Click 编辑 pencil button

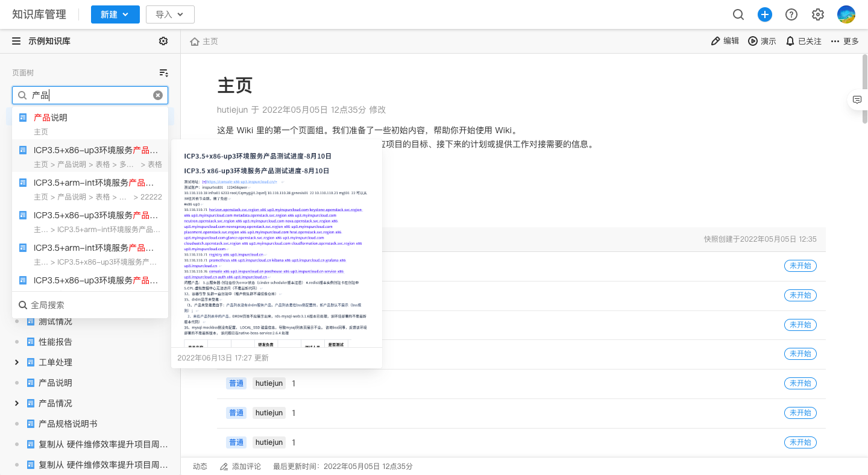point(725,41)
